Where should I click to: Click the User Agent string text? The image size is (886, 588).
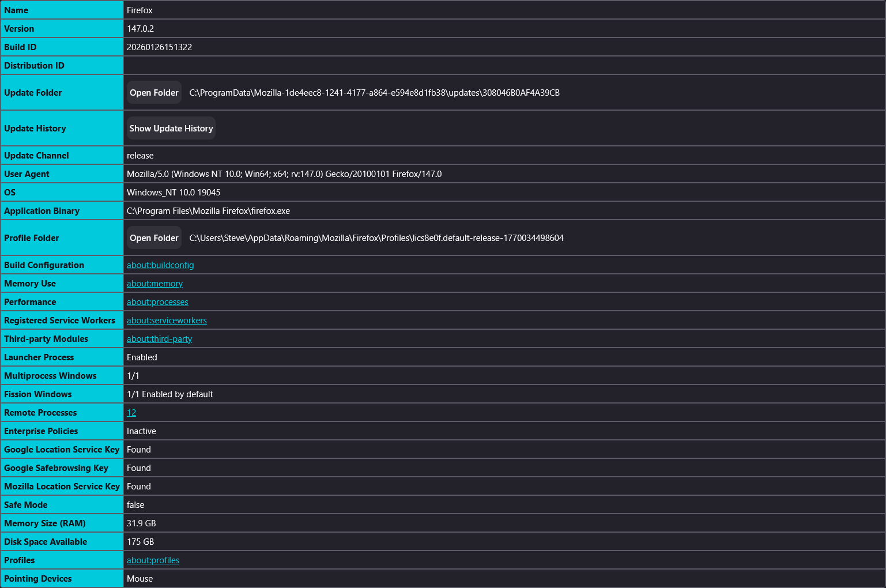point(284,174)
